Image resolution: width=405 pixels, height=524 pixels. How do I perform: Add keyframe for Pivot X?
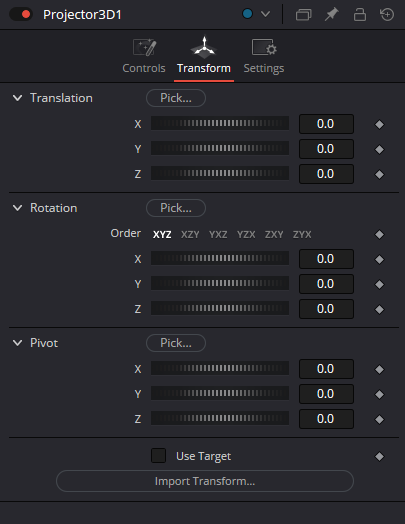379,369
